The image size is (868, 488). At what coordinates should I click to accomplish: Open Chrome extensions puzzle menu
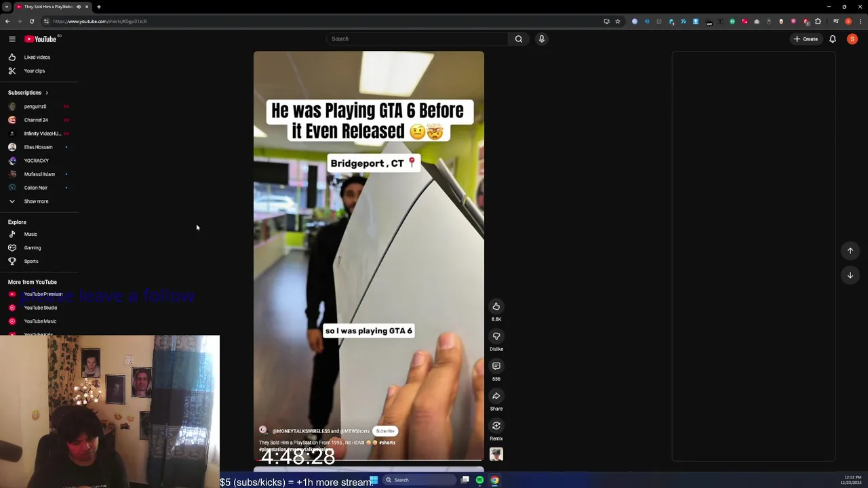pos(818,21)
